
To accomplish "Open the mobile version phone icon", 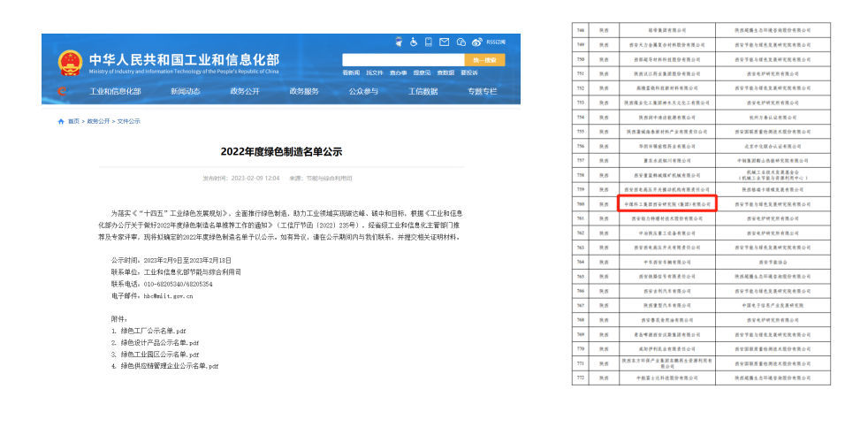I will click(428, 42).
